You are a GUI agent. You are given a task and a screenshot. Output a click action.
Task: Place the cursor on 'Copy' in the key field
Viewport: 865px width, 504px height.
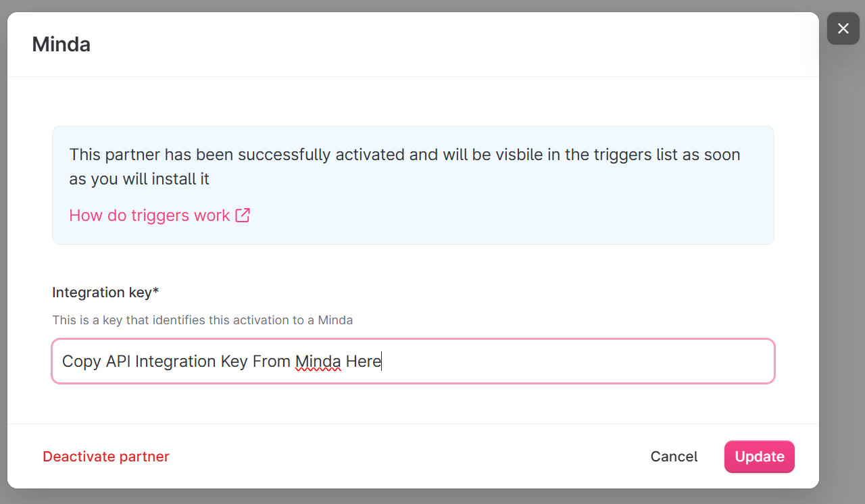point(81,361)
